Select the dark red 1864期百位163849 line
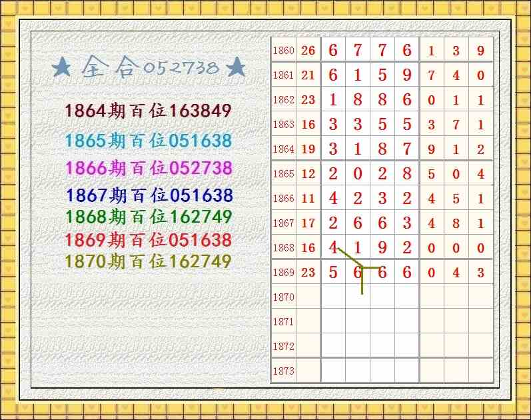The height and width of the screenshot is (420, 531). (x=148, y=111)
